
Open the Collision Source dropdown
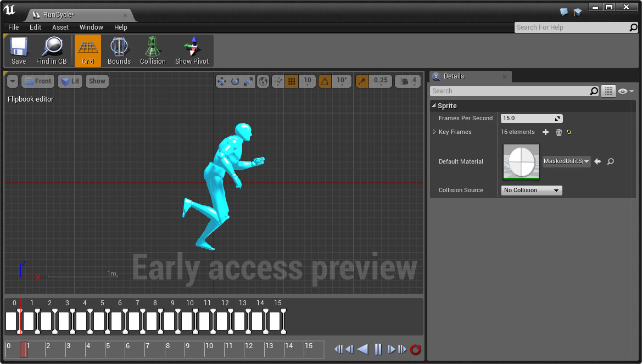pyautogui.click(x=532, y=191)
